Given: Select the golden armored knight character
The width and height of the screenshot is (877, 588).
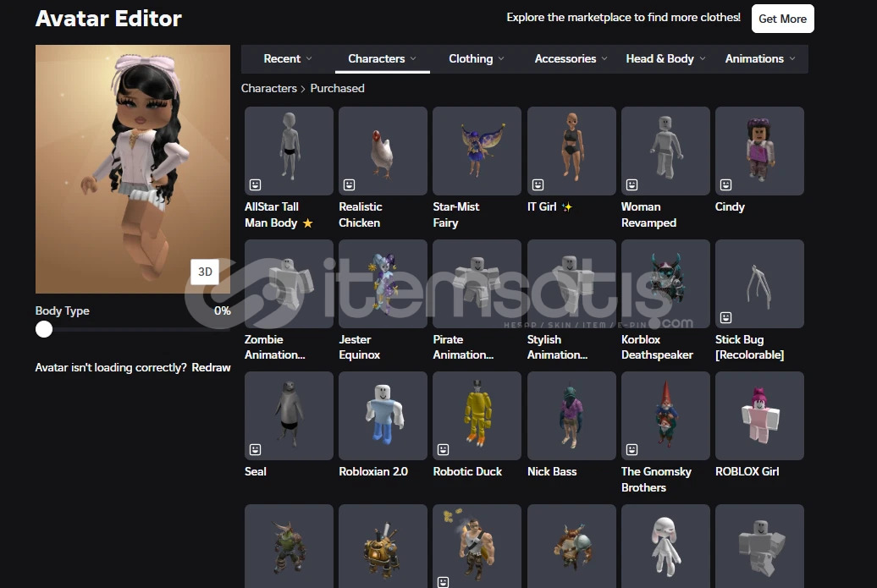Looking at the screenshot, I should click(383, 546).
